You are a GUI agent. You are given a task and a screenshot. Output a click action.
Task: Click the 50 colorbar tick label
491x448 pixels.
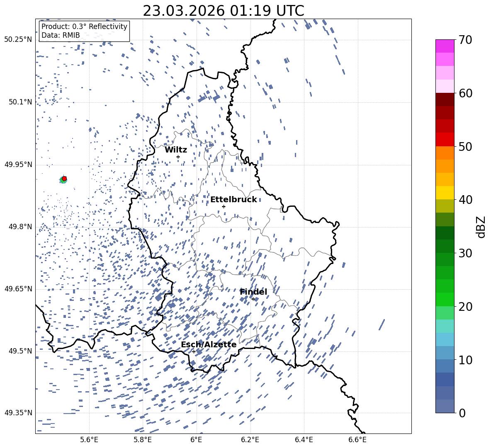pos(465,146)
